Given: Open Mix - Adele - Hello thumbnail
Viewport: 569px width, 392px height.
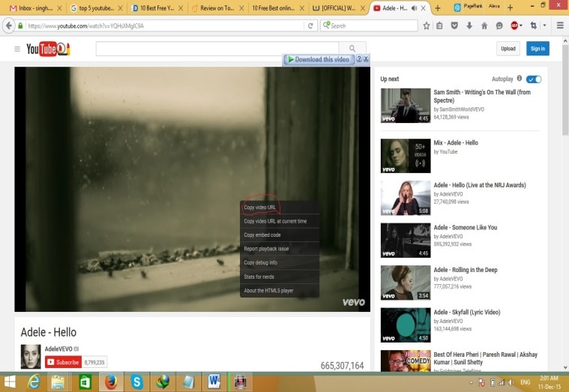Looking at the screenshot, I should (406, 156).
